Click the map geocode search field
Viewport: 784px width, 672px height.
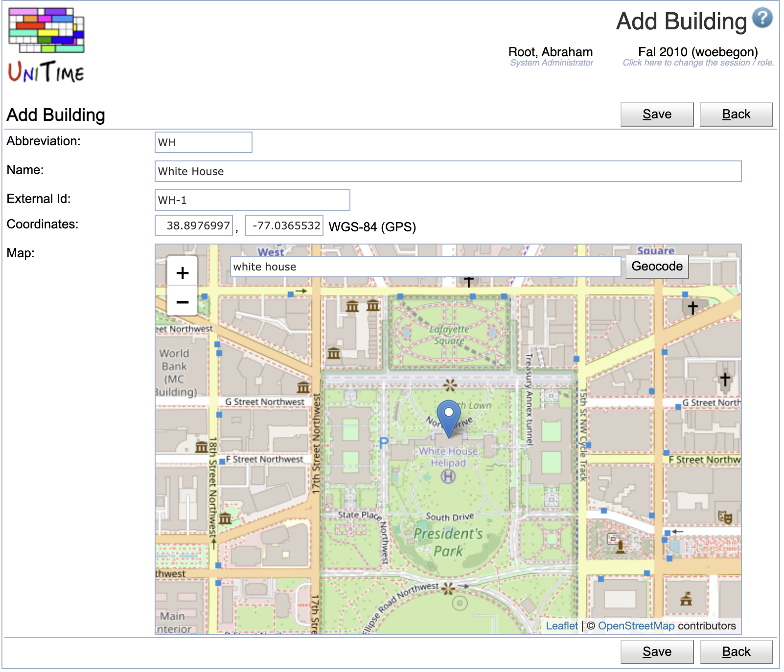(426, 267)
